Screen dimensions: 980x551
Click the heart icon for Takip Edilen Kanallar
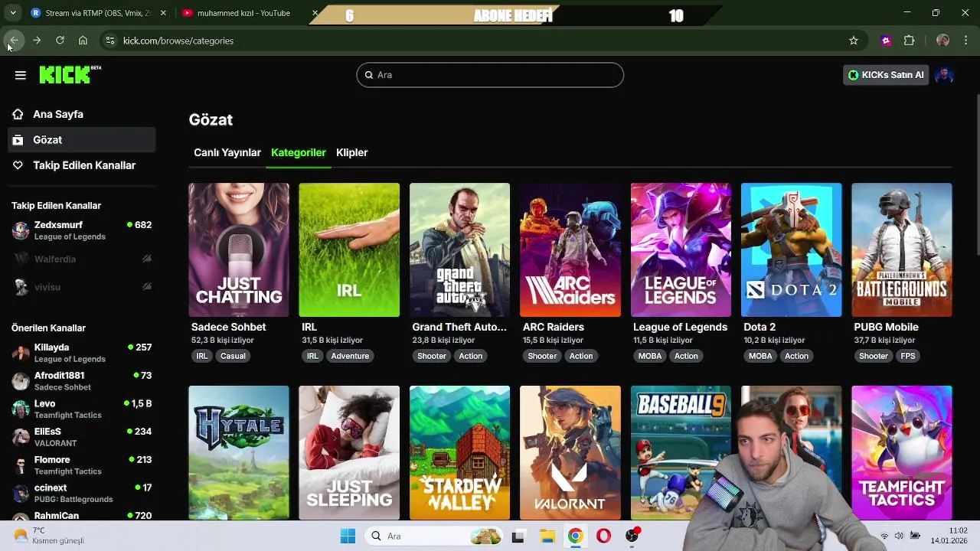pos(18,165)
